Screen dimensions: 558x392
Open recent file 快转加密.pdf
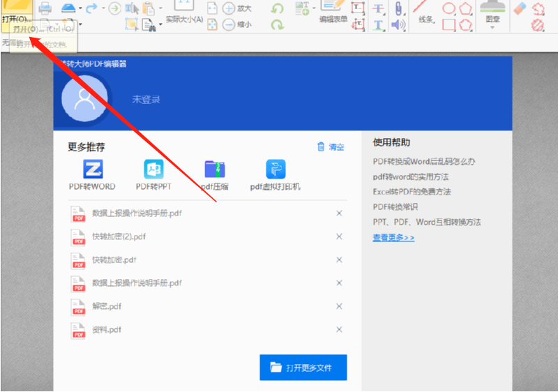click(x=114, y=259)
